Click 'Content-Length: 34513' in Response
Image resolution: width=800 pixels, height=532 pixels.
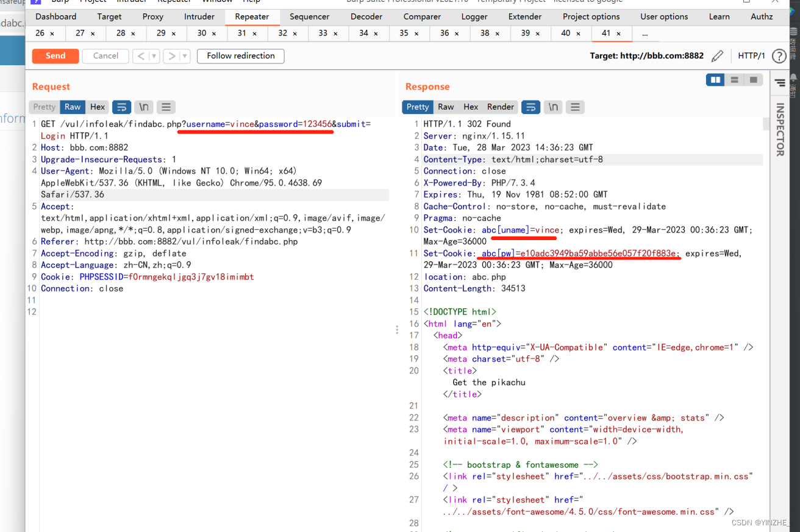pos(474,288)
